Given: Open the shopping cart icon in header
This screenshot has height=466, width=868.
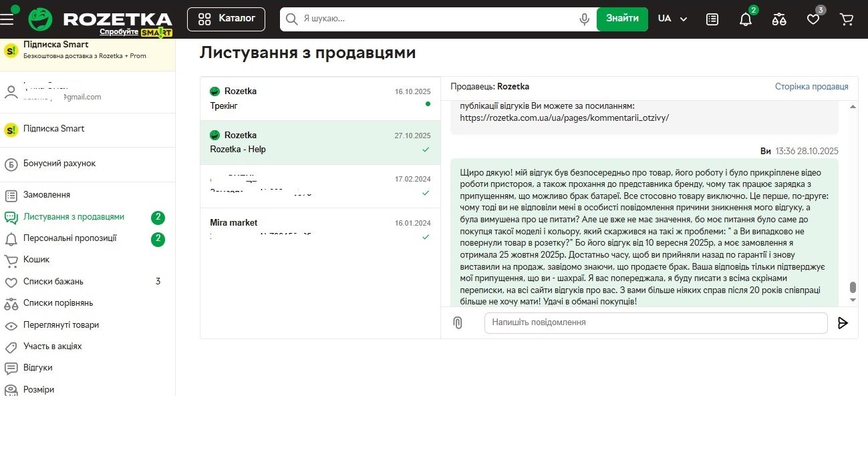Looking at the screenshot, I should point(847,19).
